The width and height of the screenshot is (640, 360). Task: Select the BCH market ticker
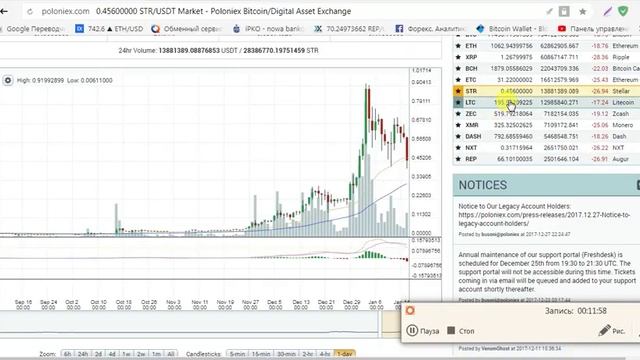point(471,69)
